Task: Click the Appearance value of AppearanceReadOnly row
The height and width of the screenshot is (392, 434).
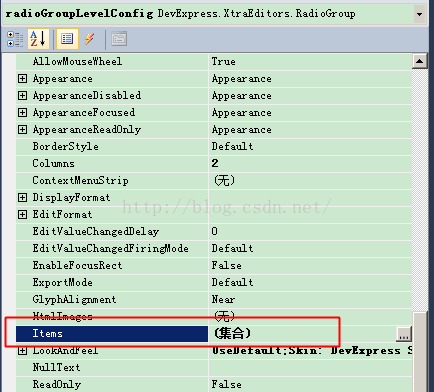Action: coord(242,130)
